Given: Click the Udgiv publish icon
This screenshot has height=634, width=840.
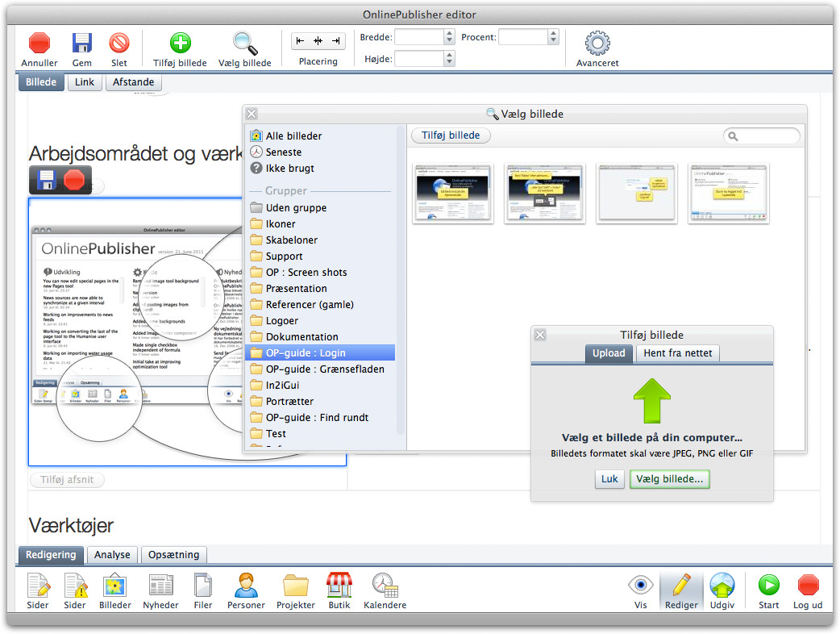Looking at the screenshot, I should (721, 586).
